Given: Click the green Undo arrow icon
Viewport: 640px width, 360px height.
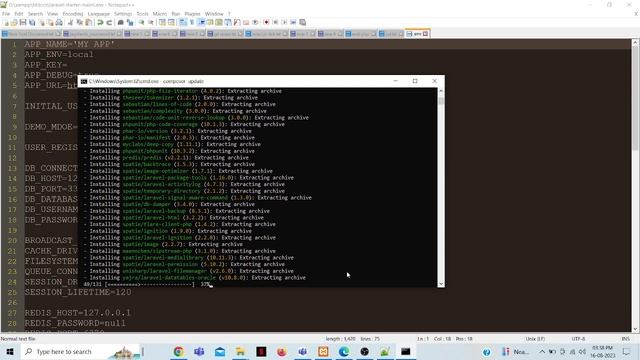Looking at the screenshot, I should (x=100, y=22).
